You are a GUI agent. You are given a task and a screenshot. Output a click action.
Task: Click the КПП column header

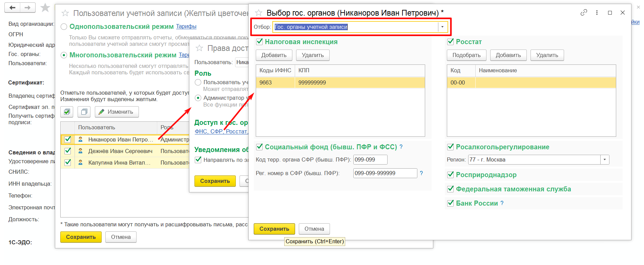[360, 70]
